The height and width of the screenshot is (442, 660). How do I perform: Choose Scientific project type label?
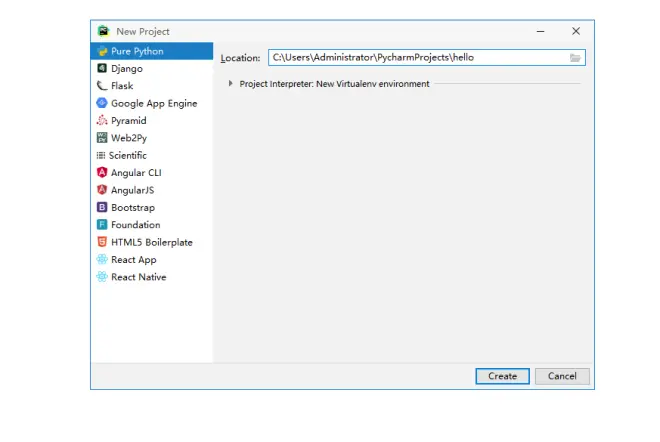pyautogui.click(x=128, y=155)
